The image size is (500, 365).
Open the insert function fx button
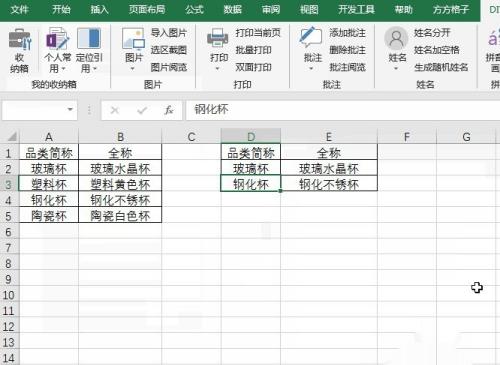(x=169, y=110)
